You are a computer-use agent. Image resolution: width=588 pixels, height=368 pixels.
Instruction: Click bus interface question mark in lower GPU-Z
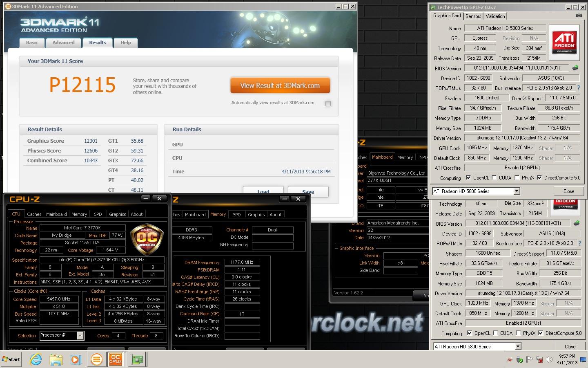(x=579, y=243)
